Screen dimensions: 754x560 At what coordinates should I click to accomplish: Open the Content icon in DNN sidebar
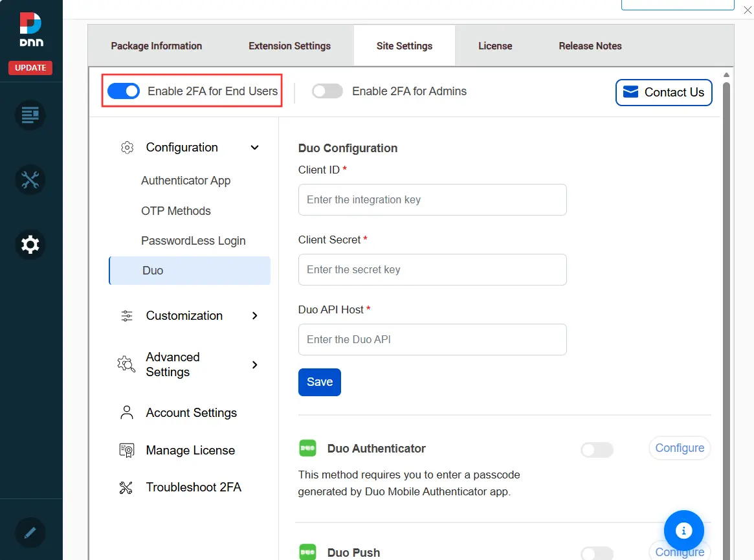pos(30,115)
